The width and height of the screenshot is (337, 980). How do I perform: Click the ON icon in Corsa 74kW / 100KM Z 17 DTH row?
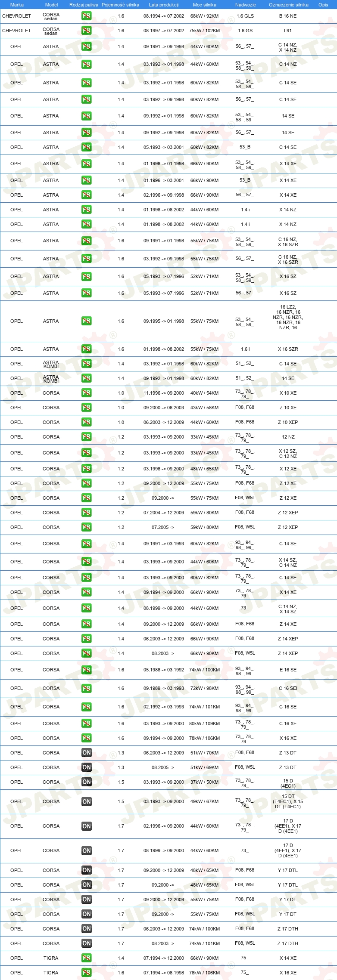point(86,929)
